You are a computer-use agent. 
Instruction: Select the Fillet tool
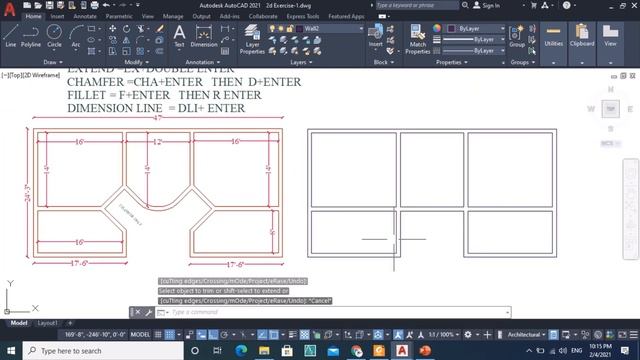tap(140, 40)
